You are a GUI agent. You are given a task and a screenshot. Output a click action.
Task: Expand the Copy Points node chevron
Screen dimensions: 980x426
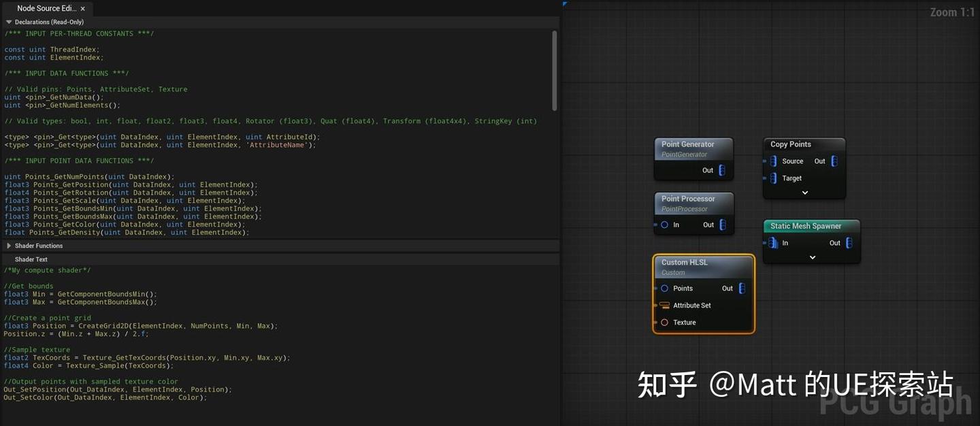click(x=804, y=193)
